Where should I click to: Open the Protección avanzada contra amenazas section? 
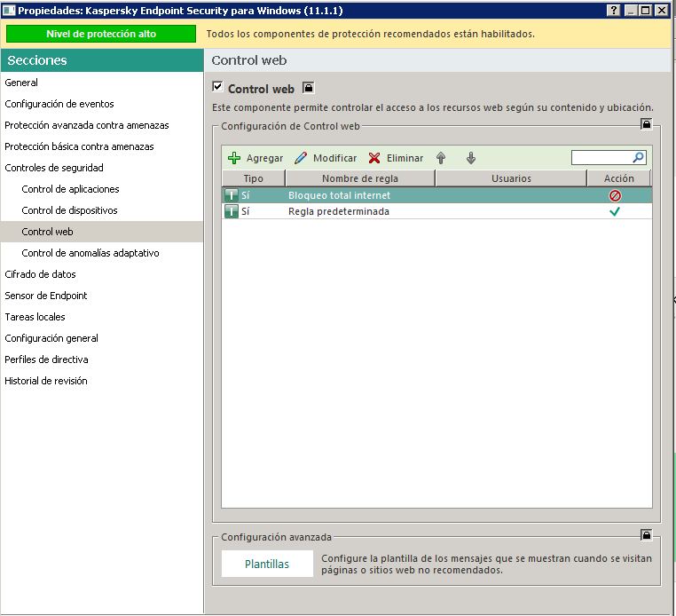[87, 125]
